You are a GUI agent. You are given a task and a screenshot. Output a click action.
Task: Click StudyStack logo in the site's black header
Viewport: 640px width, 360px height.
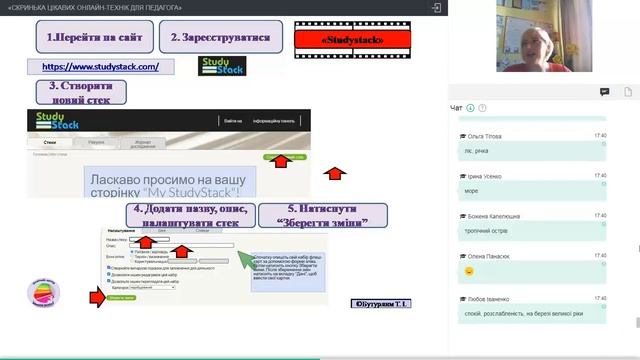coord(57,121)
